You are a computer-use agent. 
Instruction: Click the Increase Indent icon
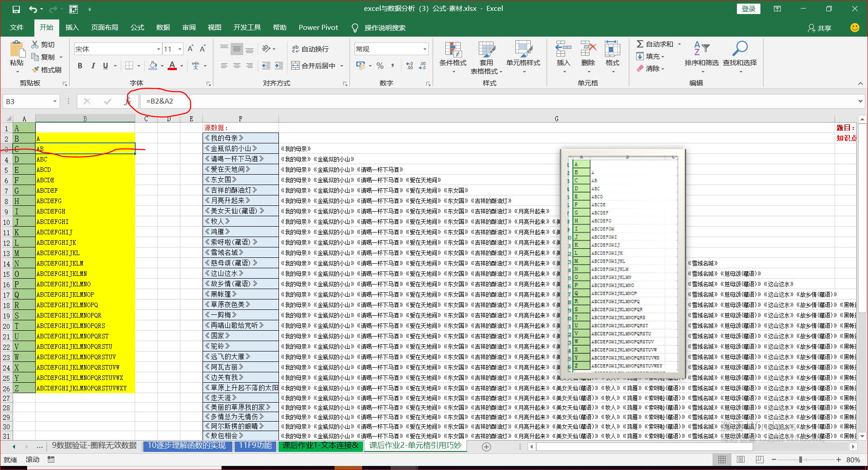(x=279, y=66)
